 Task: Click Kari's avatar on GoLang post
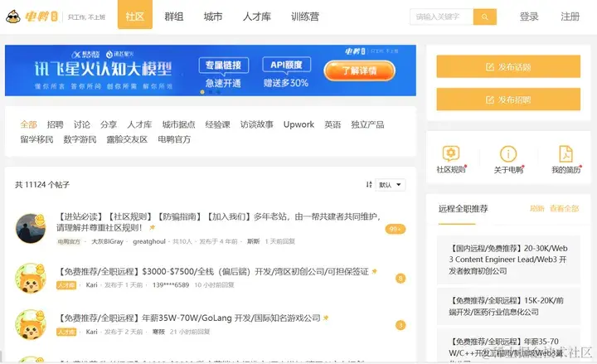[31, 325]
